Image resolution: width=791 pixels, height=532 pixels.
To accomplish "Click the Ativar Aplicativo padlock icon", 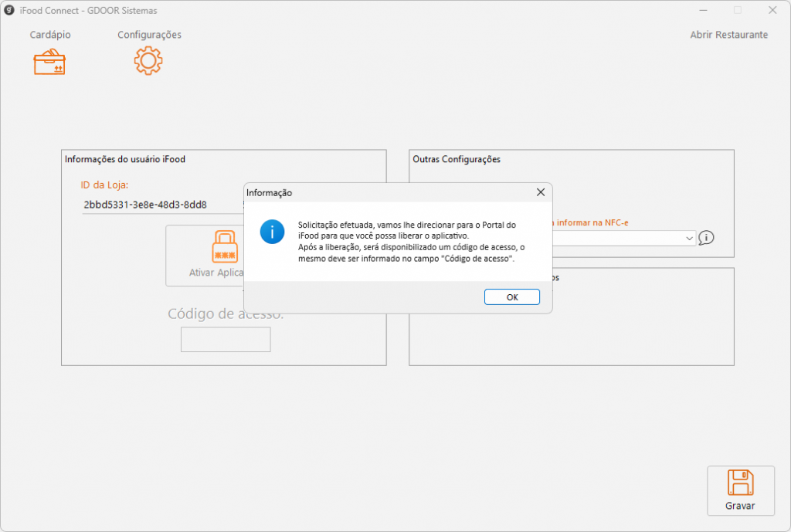I will click(225, 246).
